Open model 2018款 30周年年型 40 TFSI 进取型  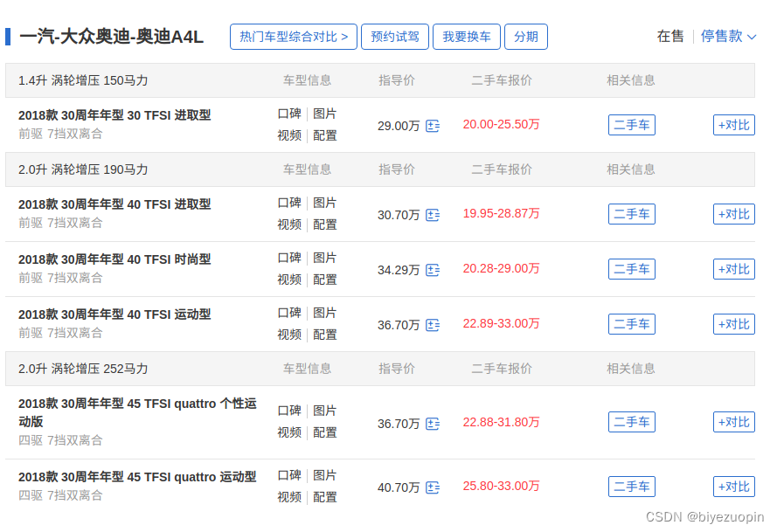point(114,204)
